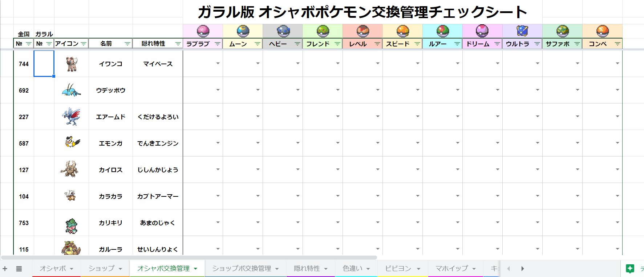Open エアームド ヘビー cell dropdown
Viewport: 644px width, 277px height.
tap(298, 117)
